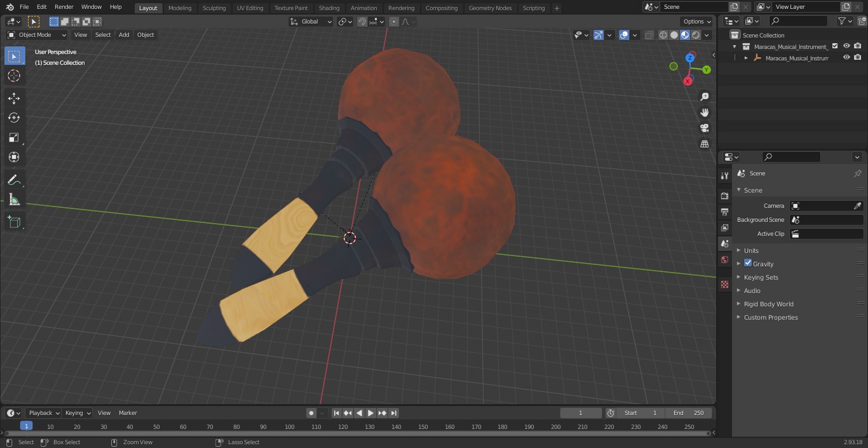Screen dimensions: 868x448
Task: Open the Render menu
Action: tap(64, 7)
